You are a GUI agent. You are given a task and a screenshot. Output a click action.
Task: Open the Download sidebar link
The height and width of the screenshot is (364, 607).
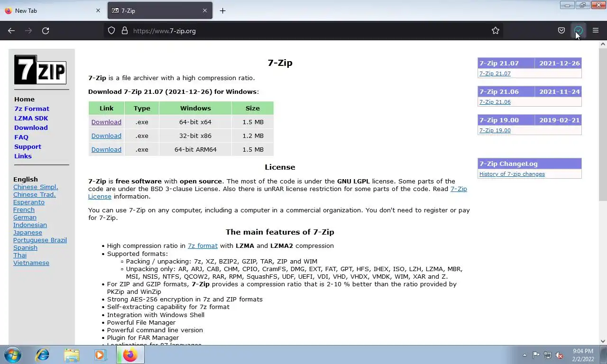[x=31, y=127]
